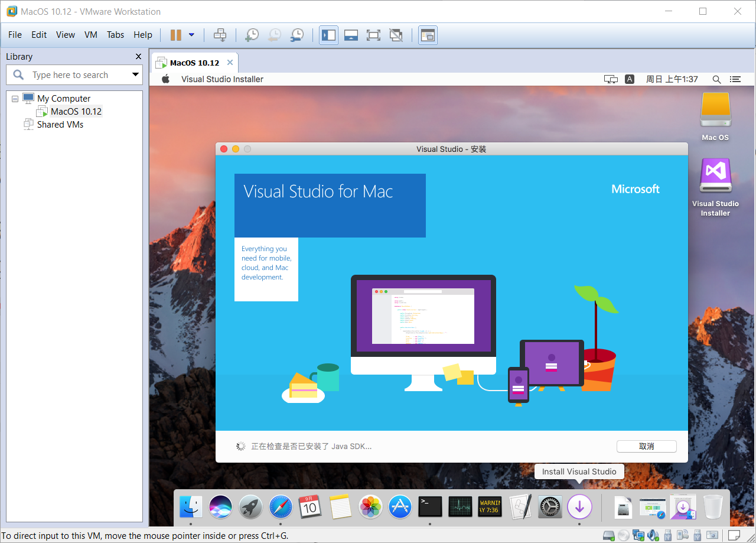The image size is (756, 543).
Task: Toggle the thumbnail bar view icon
Action: point(351,35)
